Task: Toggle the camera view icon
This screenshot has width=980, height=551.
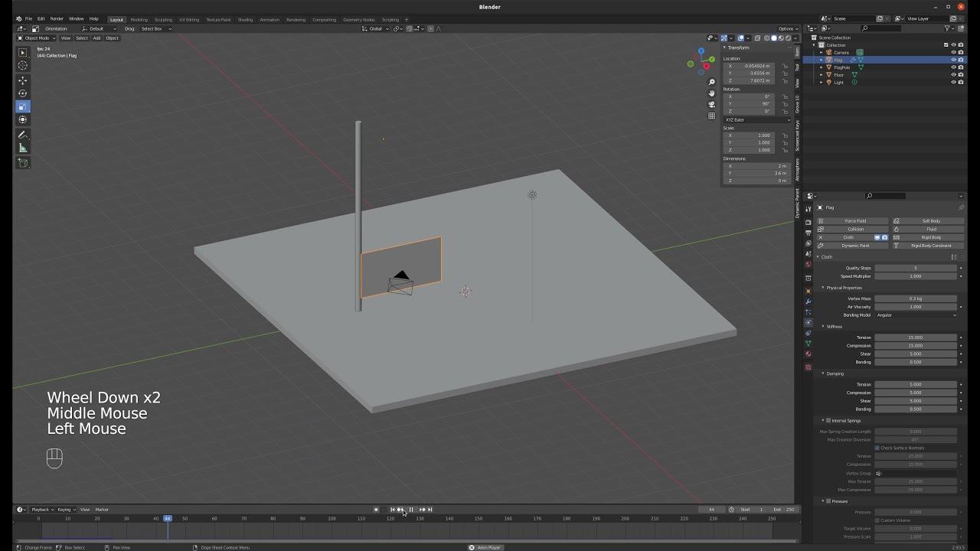Action: click(x=711, y=105)
